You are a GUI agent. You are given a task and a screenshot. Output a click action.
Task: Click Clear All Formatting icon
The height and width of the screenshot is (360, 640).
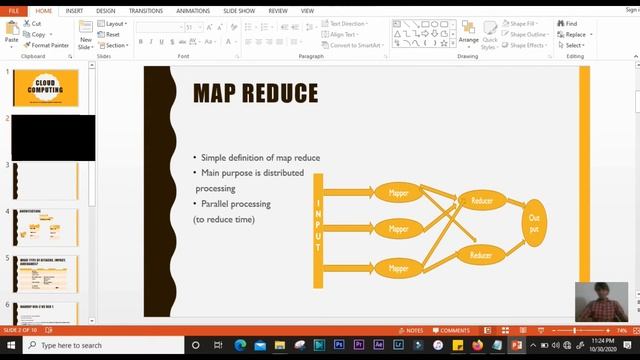coord(234,27)
